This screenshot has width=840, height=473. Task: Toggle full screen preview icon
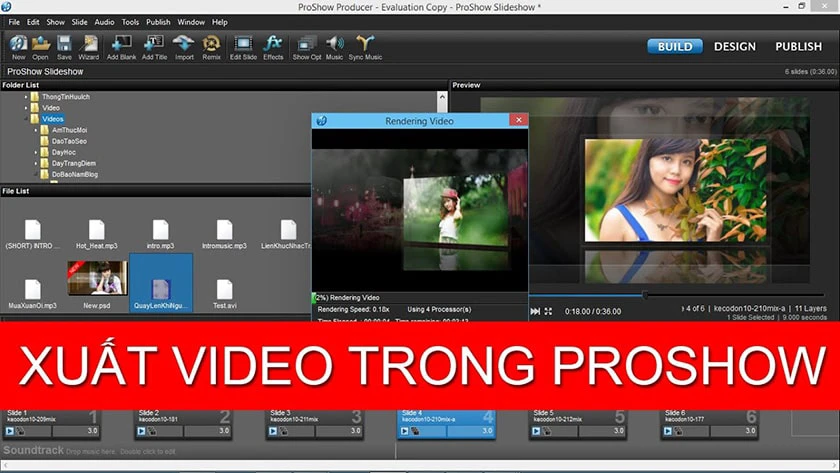click(548, 311)
